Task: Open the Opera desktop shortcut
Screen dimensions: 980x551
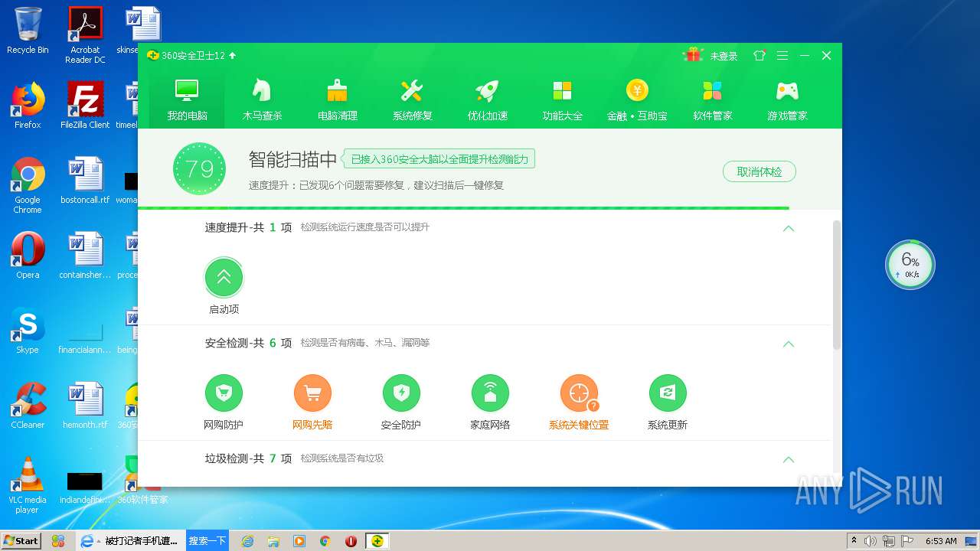Action: [x=28, y=256]
